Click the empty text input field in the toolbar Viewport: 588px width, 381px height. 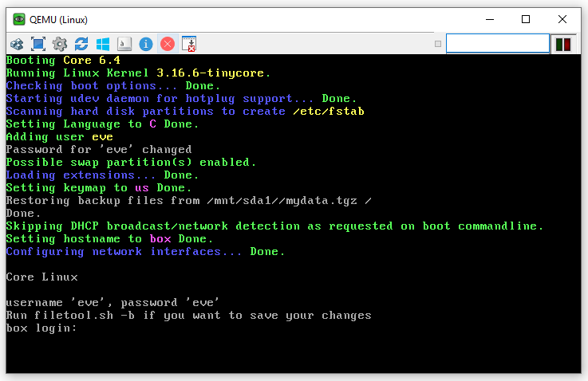click(498, 44)
